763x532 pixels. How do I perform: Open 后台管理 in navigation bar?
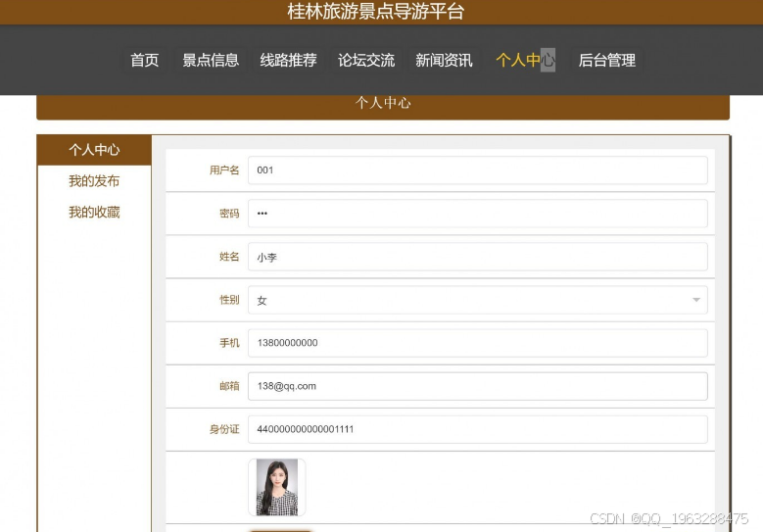point(607,60)
